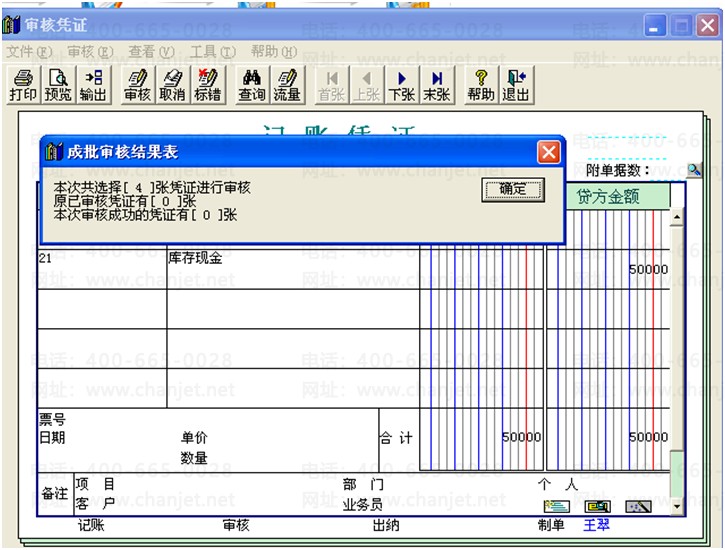Go to 上张 previous voucher

point(367,85)
